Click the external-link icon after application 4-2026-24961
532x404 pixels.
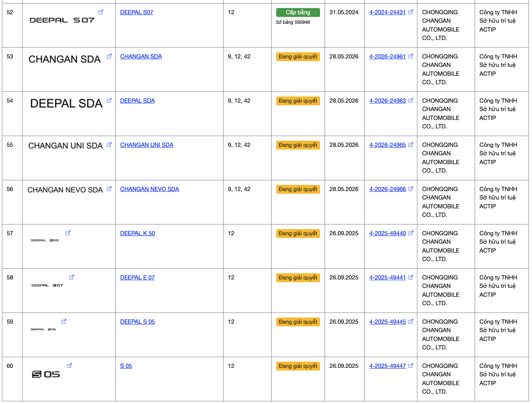click(x=411, y=56)
